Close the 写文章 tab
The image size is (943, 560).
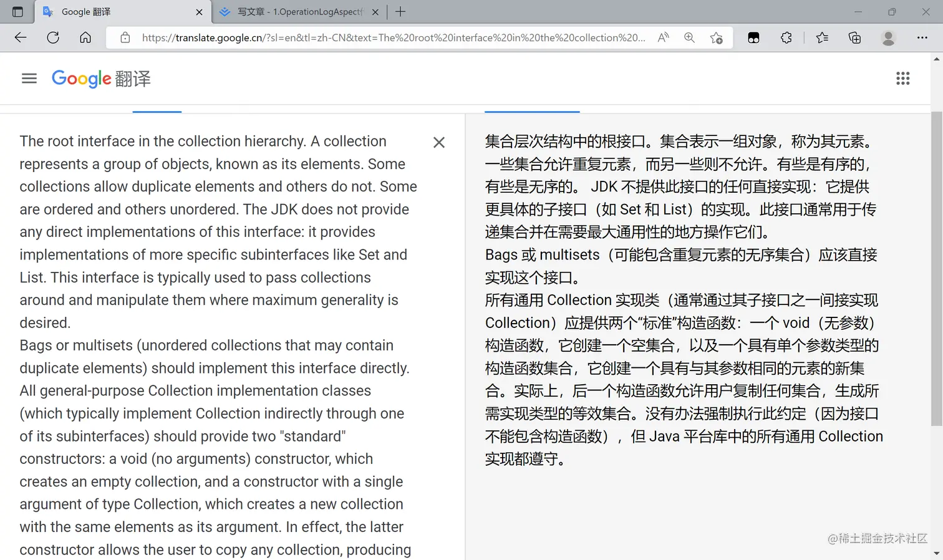[x=375, y=12]
